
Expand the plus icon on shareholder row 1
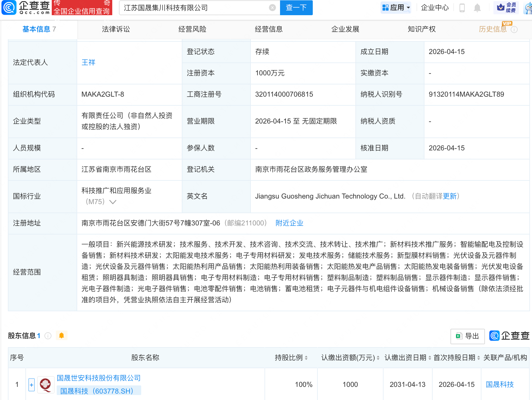[x=31, y=385]
